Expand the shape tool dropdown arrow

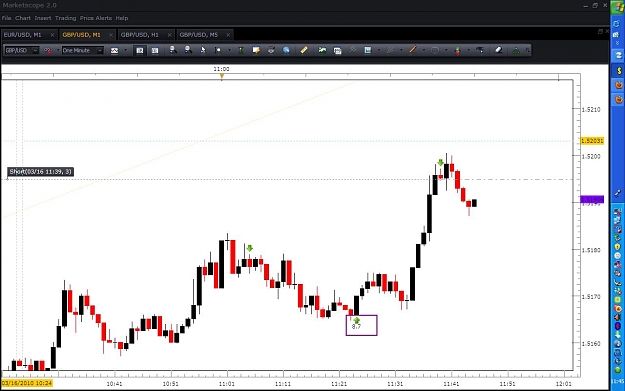[446, 51]
